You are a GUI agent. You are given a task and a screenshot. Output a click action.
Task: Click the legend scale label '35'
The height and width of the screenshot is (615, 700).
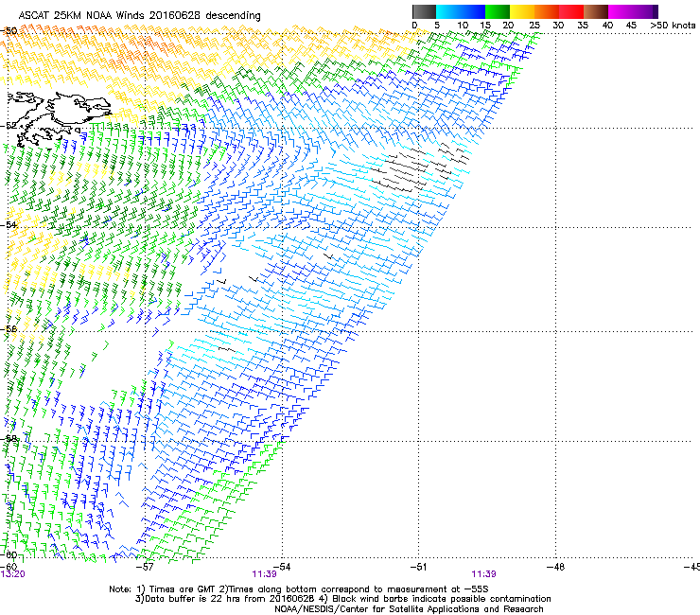point(583,26)
